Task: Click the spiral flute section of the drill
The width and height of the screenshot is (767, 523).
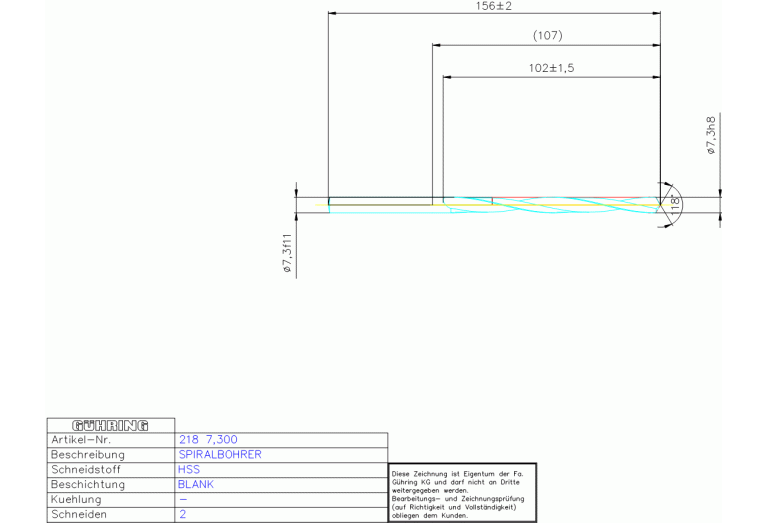Action: (x=550, y=204)
